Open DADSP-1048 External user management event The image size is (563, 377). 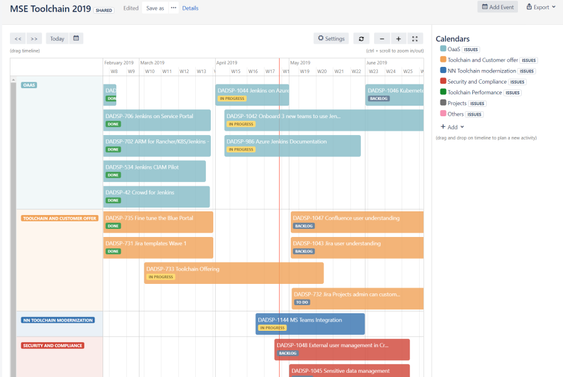point(342,350)
